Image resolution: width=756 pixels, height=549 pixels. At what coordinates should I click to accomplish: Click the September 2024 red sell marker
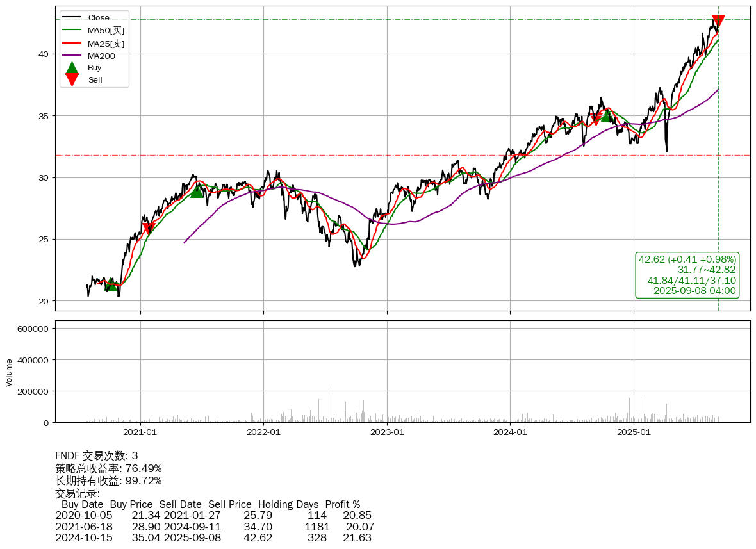596,119
